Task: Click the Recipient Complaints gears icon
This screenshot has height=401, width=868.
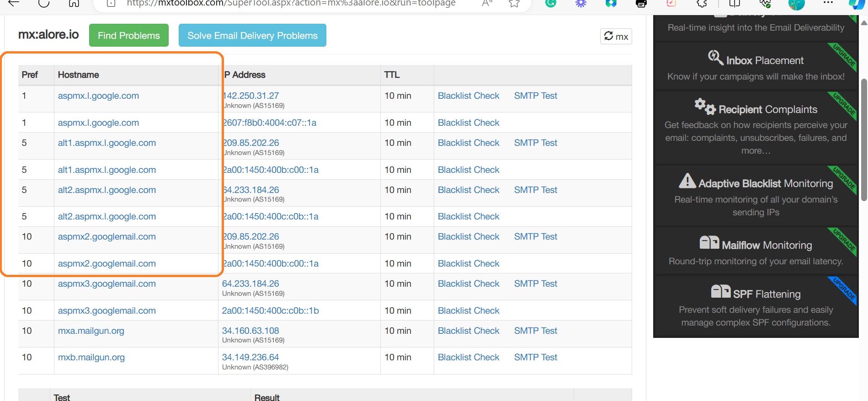Action: (x=705, y=107)
